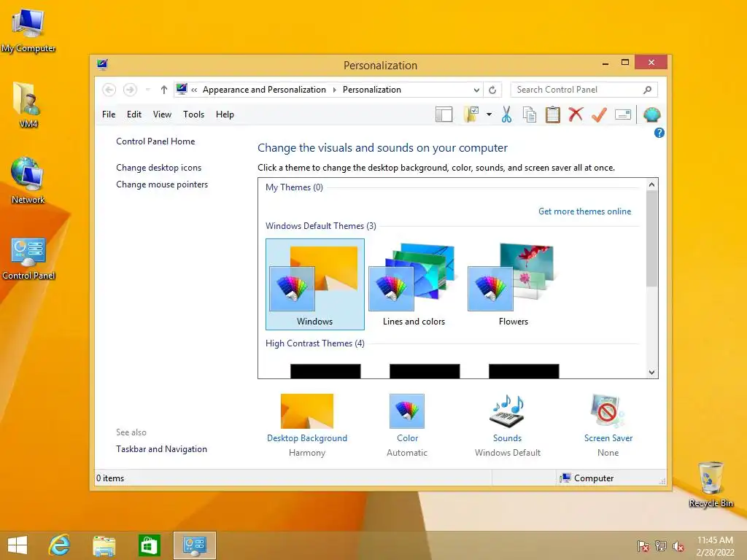Image resolution: width=747 pixels, height=560 pixels.
Task: Open Change mouse pointers link
Action: pos(162,184)
